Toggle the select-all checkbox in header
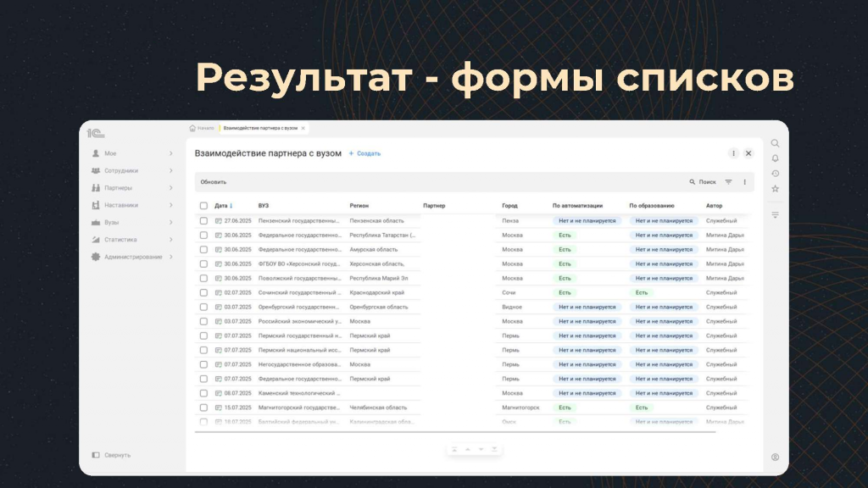 click(203, 206)
